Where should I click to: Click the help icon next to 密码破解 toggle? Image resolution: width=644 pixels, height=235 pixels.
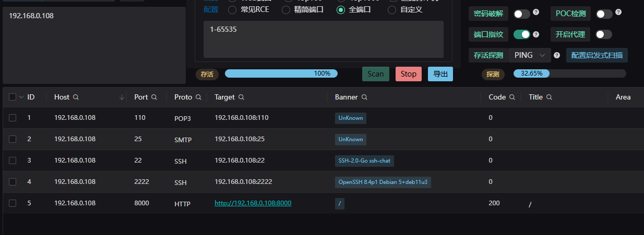[x=536, y=12]
